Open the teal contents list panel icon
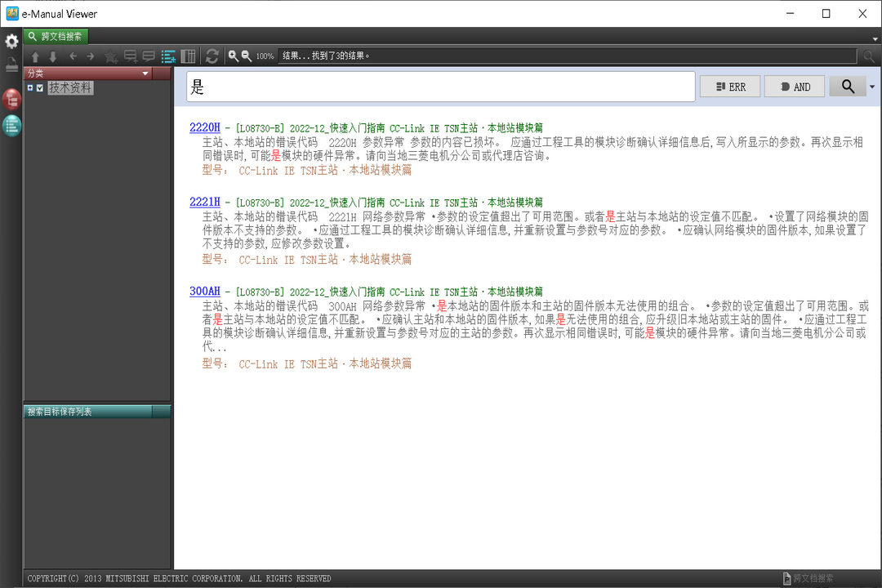The height and width of the screenshot is (588, 882). pyautogui.click(x=11, y=127)
